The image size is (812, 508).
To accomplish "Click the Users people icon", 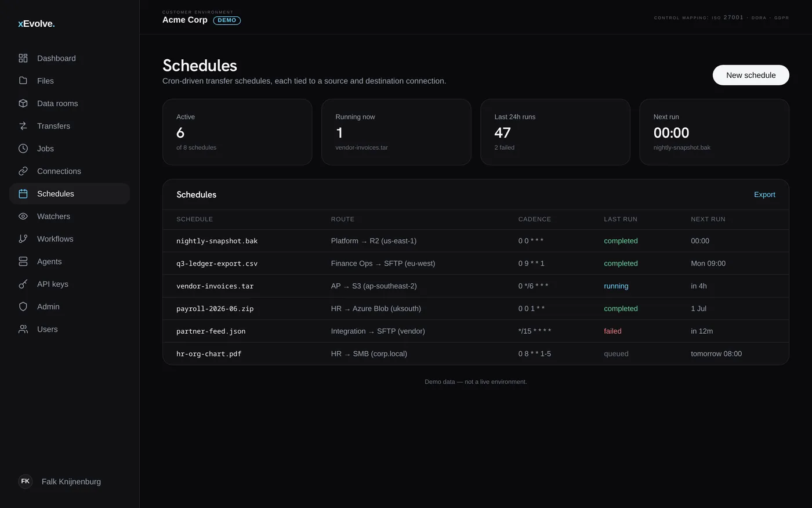I will point(23,329).
